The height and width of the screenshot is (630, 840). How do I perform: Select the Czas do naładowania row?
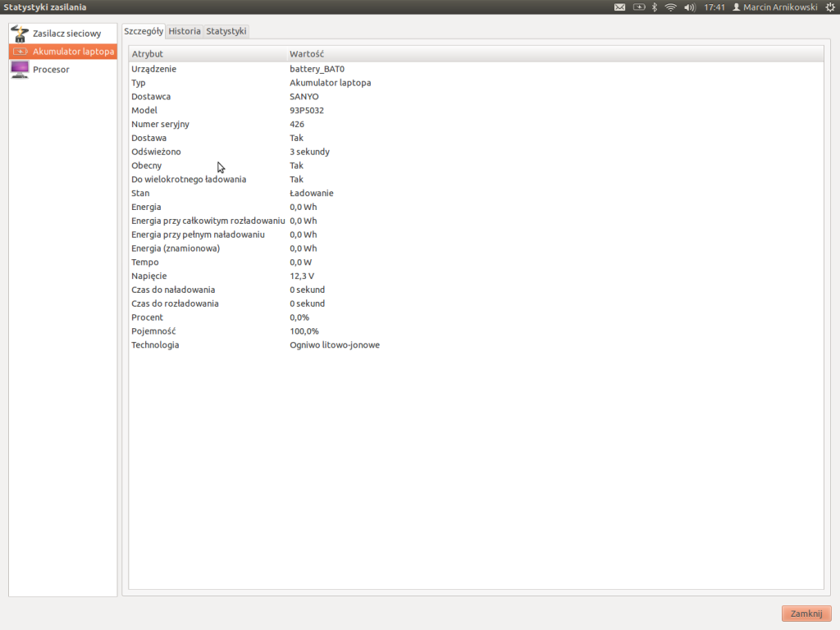(476, 290)
